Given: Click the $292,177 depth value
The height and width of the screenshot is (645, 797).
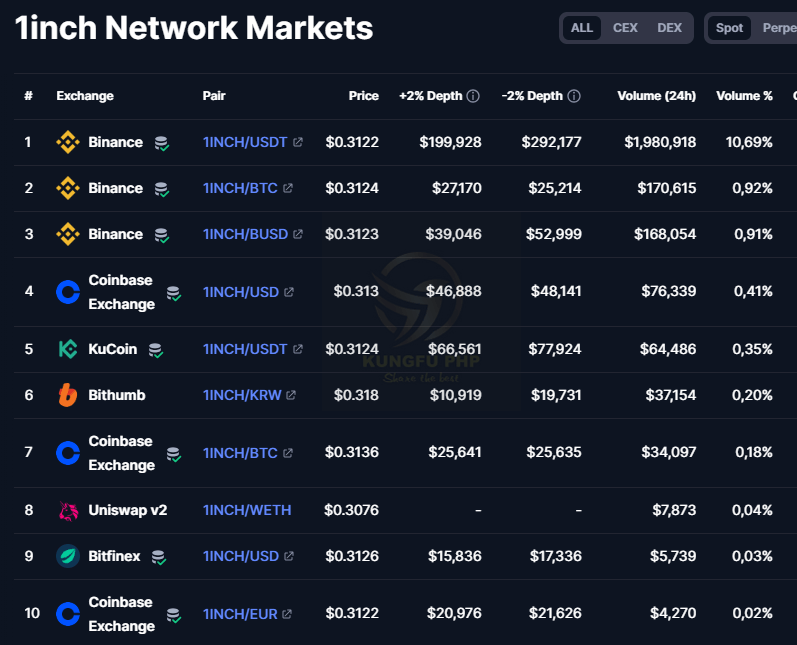Looking at the screenshot, I should (x=551, y=142).
